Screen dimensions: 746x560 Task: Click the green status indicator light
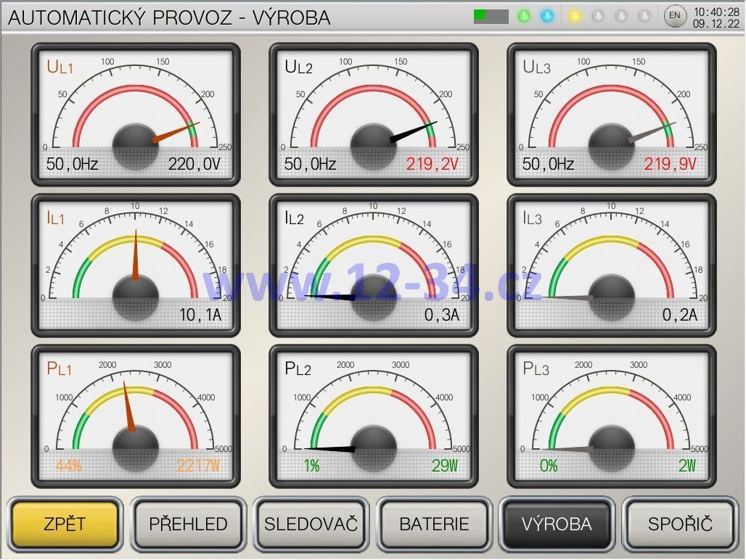(524, 16)
